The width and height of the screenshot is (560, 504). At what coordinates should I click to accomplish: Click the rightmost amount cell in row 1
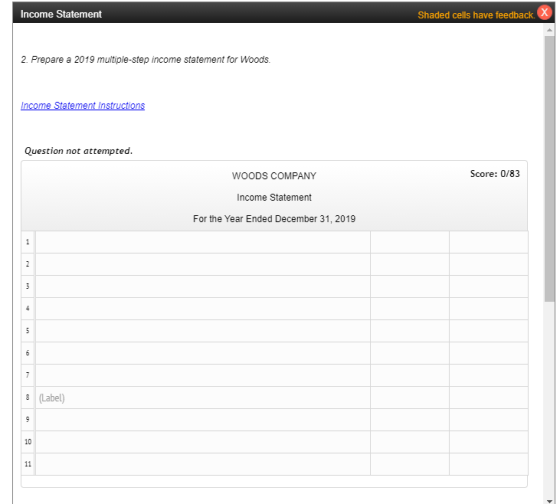pos(489,242)
